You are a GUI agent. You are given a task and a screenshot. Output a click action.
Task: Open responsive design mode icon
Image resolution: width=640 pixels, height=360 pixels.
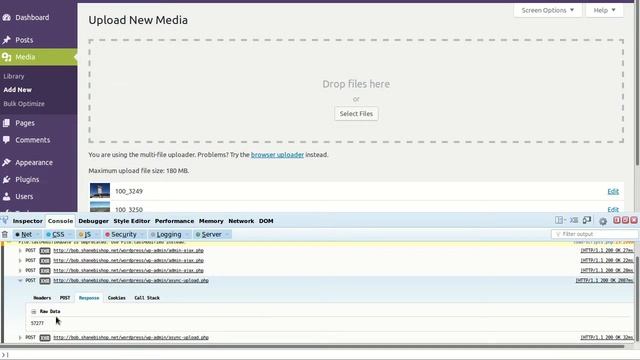pos(587,220)
